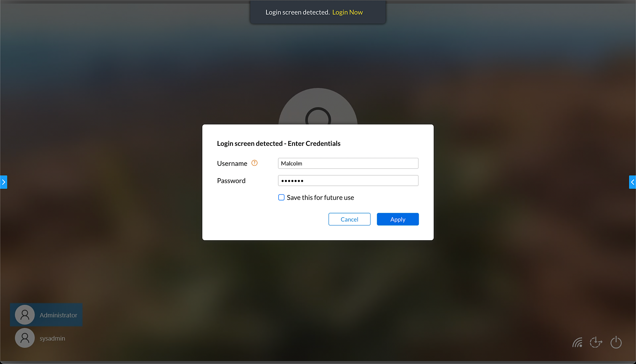Select the sysadmin account name
This screenshot has height=364, width=636.
(52, 338)
